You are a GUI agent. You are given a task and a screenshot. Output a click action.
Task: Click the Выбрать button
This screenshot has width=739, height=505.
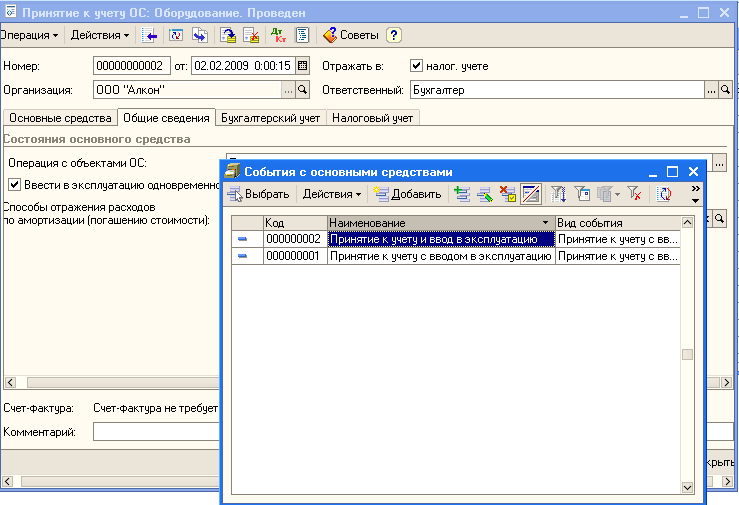click(259, 194)
